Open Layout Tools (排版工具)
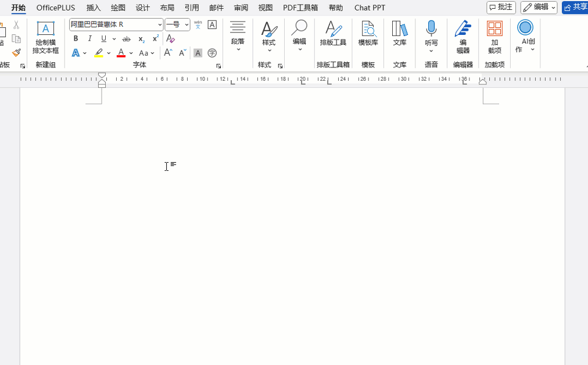Image resolution: width=588 pixels, height=365 pixels. [x=333, y=34]
